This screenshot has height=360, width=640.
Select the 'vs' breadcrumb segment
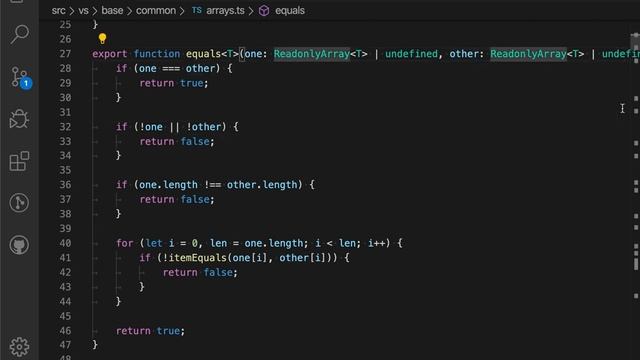(83, 11)
